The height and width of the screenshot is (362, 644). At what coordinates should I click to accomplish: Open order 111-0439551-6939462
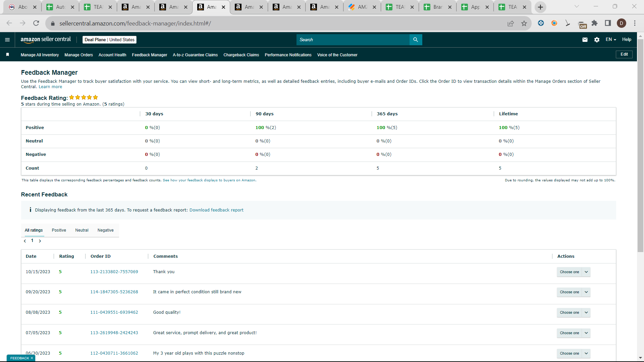pos(114,312)
